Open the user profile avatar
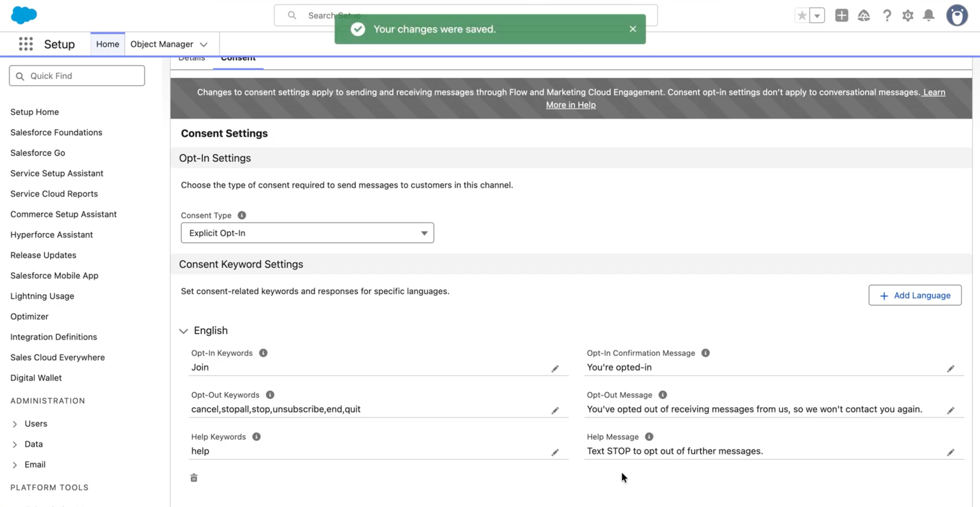Screen dimensions: 980x507 [957, 16]
